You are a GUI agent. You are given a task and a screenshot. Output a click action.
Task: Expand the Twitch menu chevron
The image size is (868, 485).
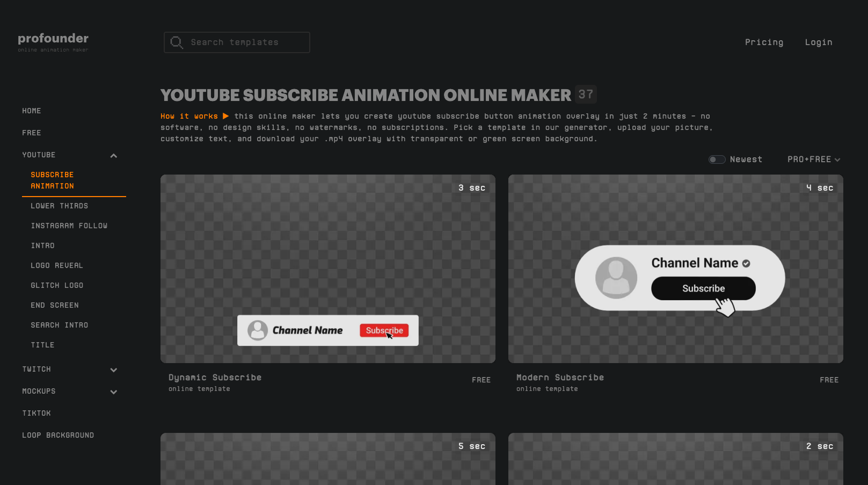pos(114,370)
